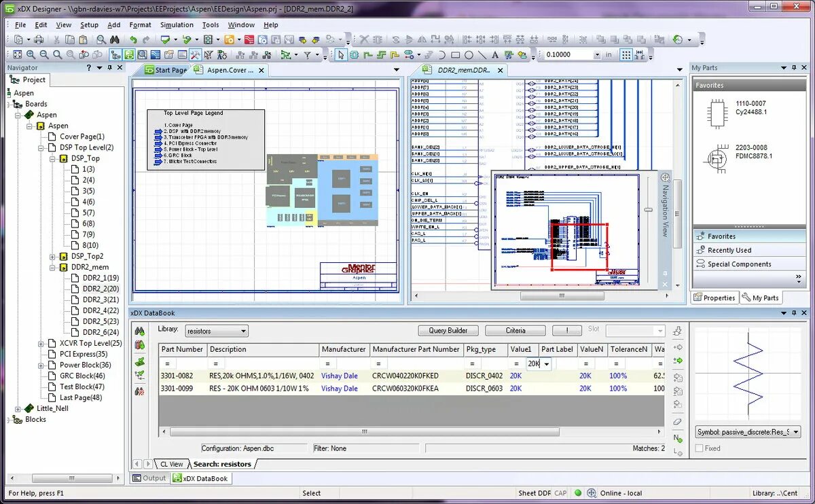Select DDR2_3(21) sheet in tree

click(101, 300)
